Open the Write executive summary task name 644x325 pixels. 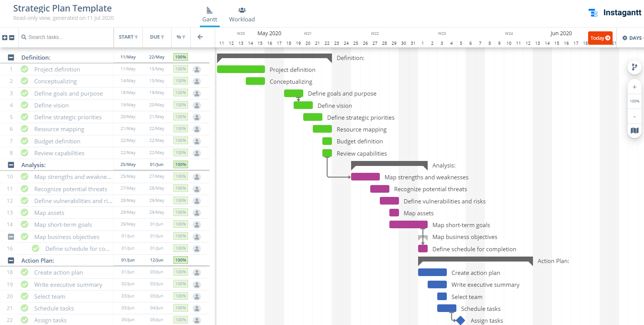[x=68, y=285]
